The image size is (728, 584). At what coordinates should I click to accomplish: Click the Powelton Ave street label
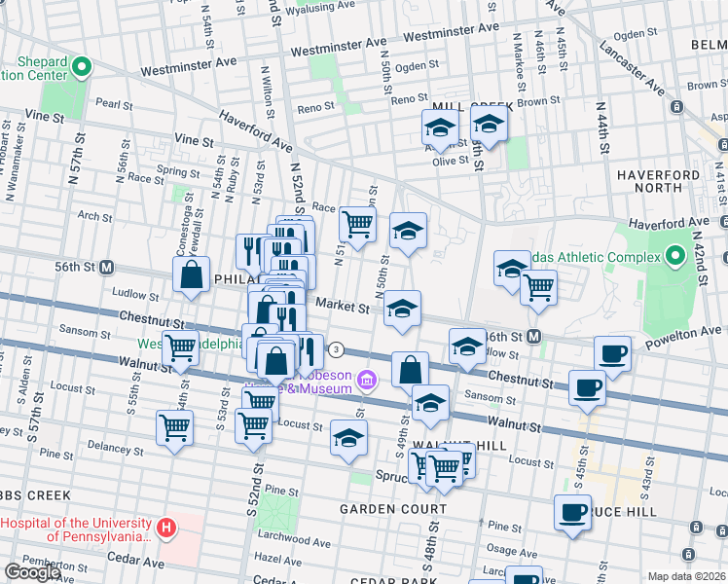coord(683,338)
